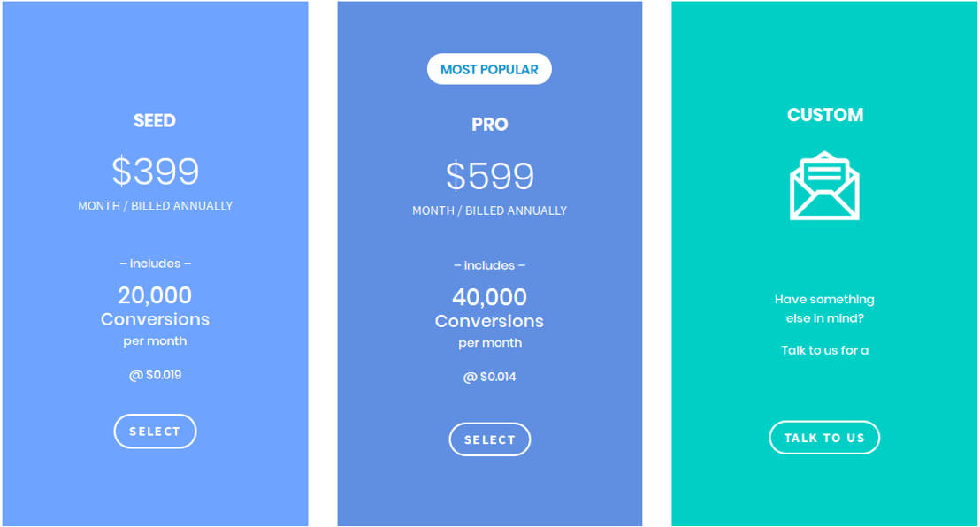Click the "Talk to us for a" text
The height and width of the screenshot is (527, 980).
click(824, 350)
